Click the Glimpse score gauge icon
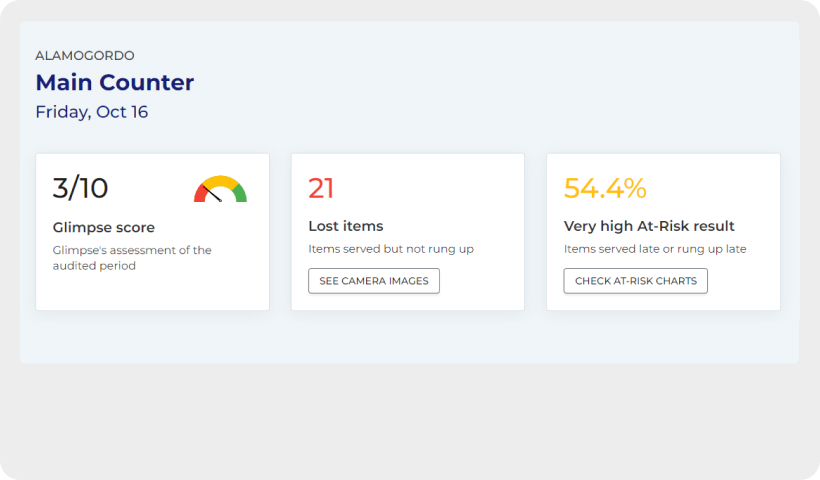 pyautogui.click(x=220, y=189)
